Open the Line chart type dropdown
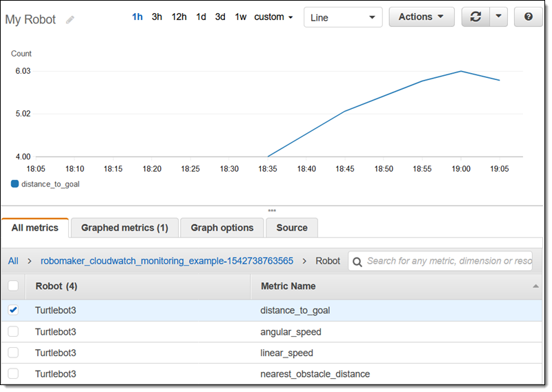This screenshot has width=552, height=392. coord(342,17)
